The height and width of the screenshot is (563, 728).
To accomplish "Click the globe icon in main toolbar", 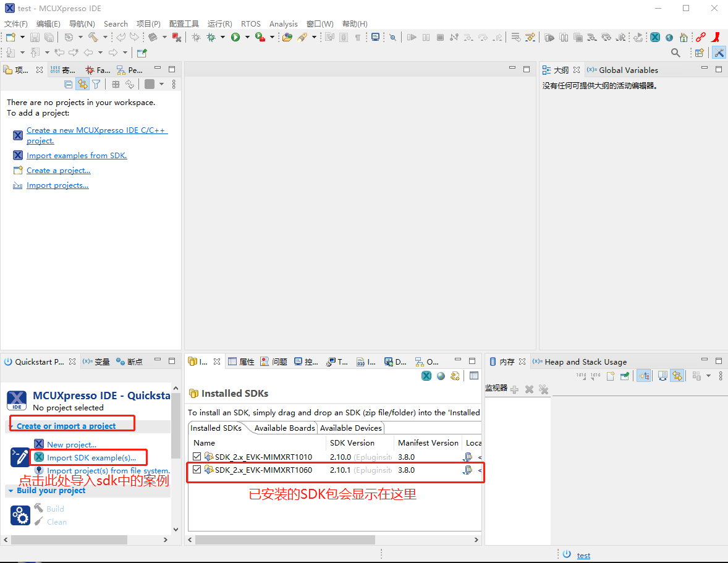I will pyautogui.click(x=669, y=37).
